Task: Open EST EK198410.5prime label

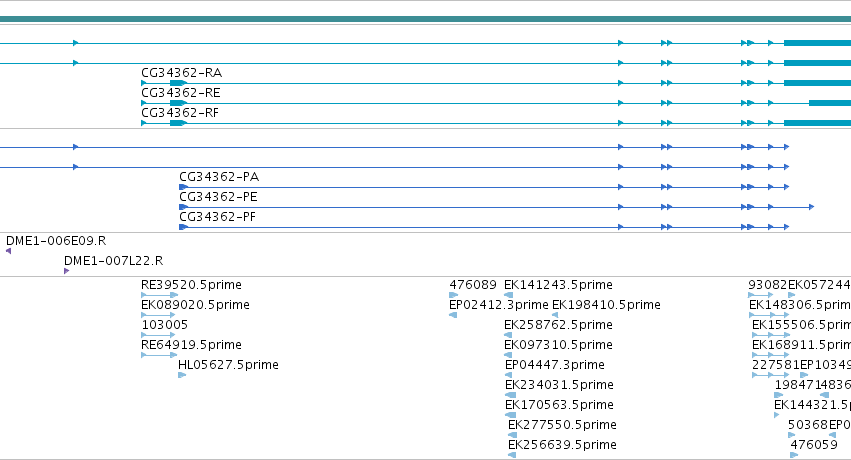Action: coord(606,305)
